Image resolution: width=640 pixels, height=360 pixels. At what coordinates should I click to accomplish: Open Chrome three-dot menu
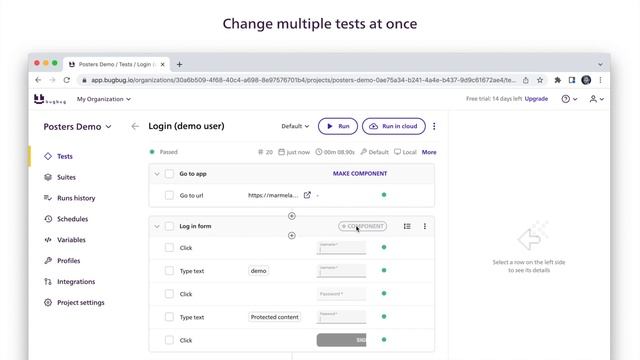pos(600,80)
